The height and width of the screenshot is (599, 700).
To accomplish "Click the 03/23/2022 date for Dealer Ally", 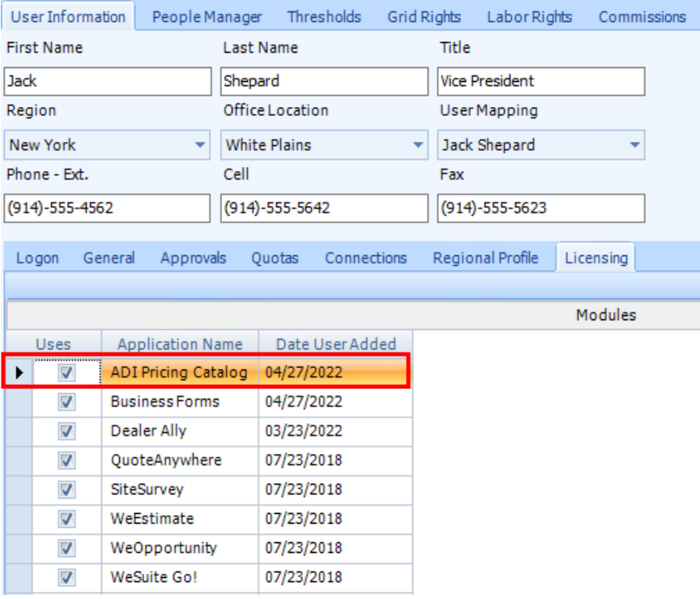I will [x=335, y=431].
